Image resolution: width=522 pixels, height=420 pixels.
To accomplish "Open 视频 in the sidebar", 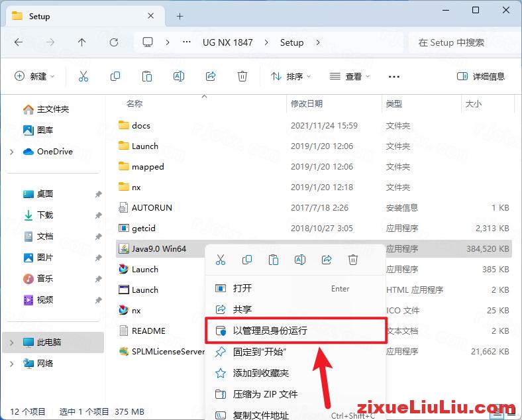I will [x=38, y=300].
